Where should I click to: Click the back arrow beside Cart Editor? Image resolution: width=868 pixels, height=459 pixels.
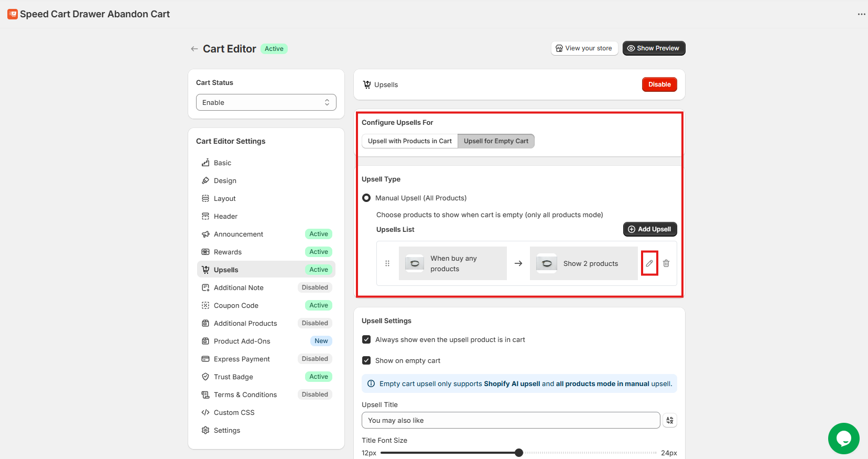194,49
